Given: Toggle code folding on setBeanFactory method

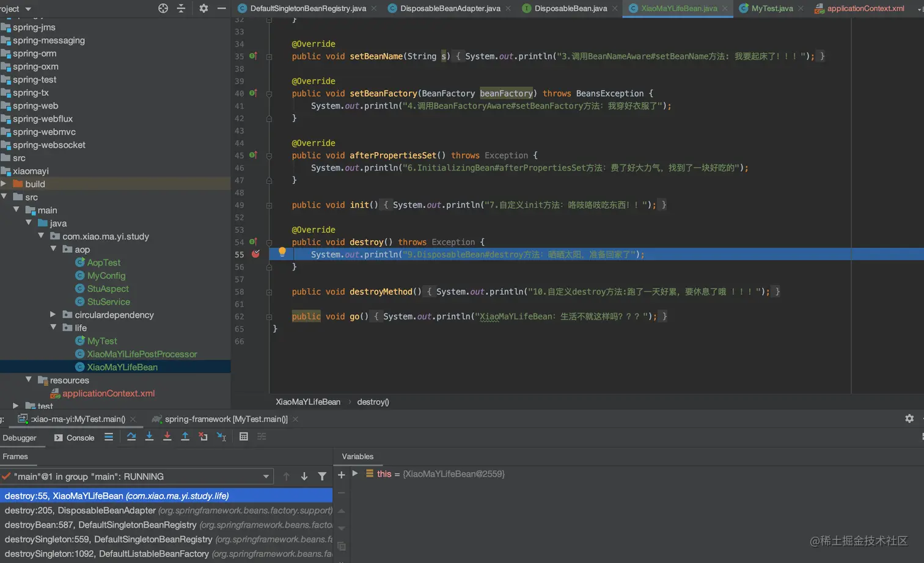Looking at the screenshot, I should [x=269, y=93].
